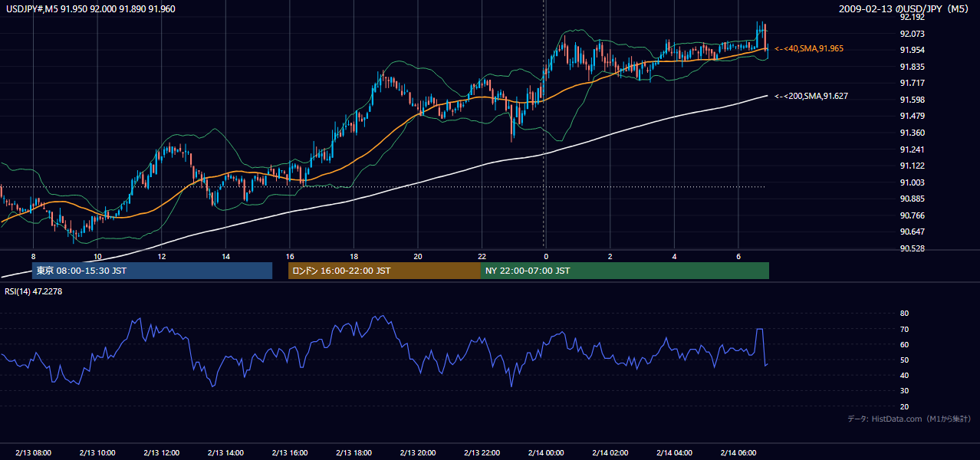Click price axis value 92.073
980x460 pixels.
pos(913,34)
